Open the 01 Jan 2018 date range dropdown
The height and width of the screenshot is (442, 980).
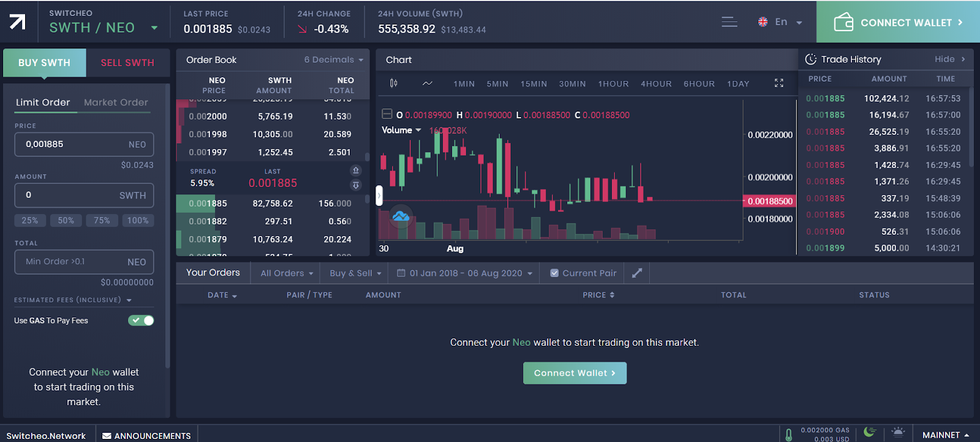click(x=465, y=273)
